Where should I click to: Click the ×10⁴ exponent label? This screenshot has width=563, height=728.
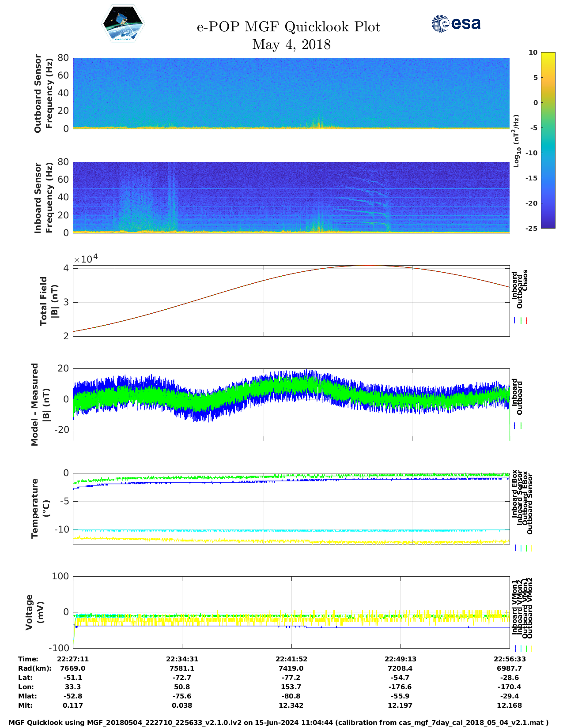click(x=86, y=259)
